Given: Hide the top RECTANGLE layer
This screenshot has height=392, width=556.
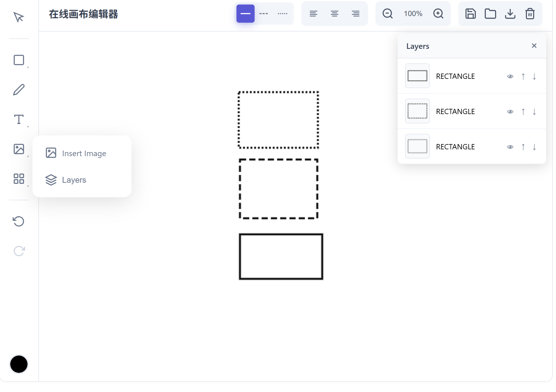Looking at the screenshot, I should (x=510, y=76).
